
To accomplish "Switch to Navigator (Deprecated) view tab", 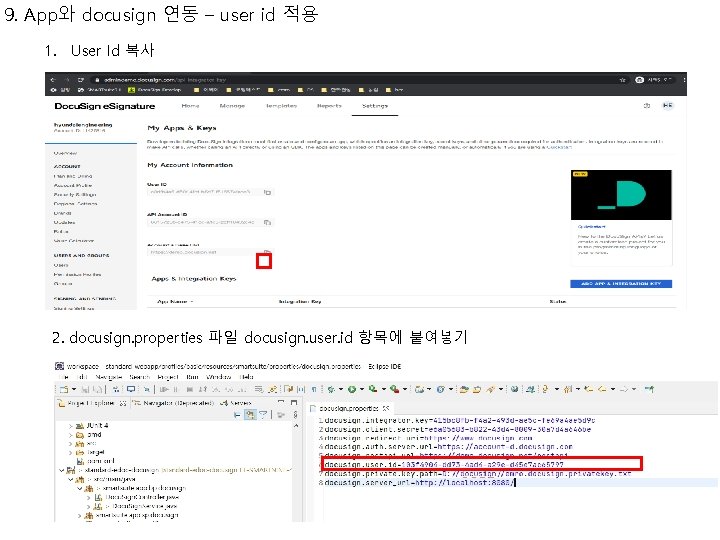I will (174, 403).
